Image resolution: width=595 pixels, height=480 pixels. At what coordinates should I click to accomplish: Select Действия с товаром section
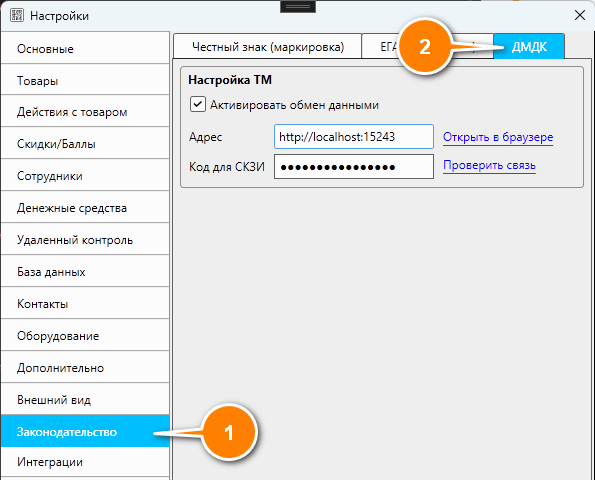tap(85, 112)
